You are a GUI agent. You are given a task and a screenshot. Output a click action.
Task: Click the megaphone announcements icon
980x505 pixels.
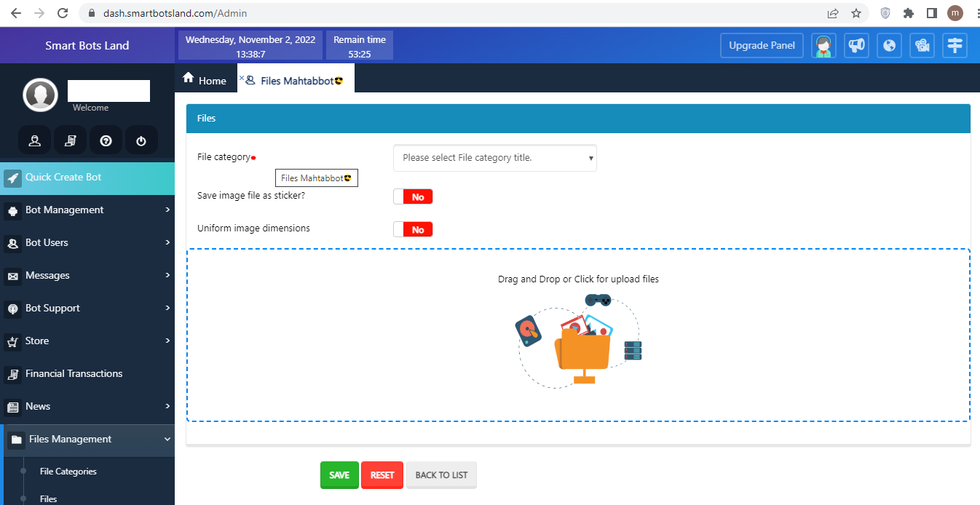pyautogui.click(x=857, y=45)
